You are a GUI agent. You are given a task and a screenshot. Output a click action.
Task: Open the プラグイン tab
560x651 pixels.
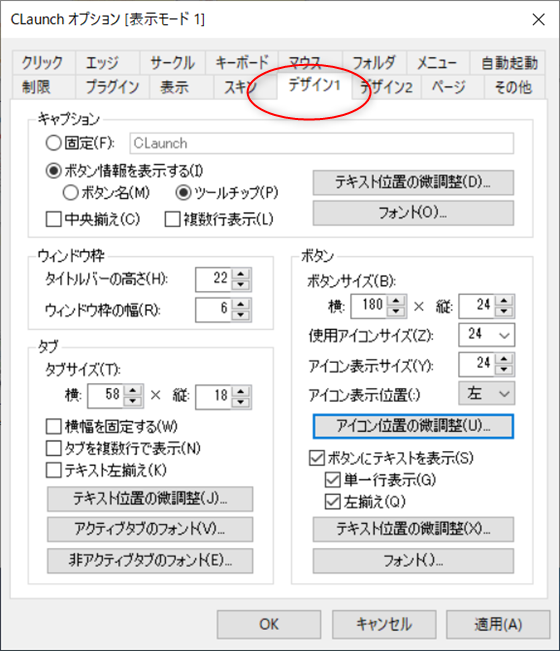click(x=112, y=87)
